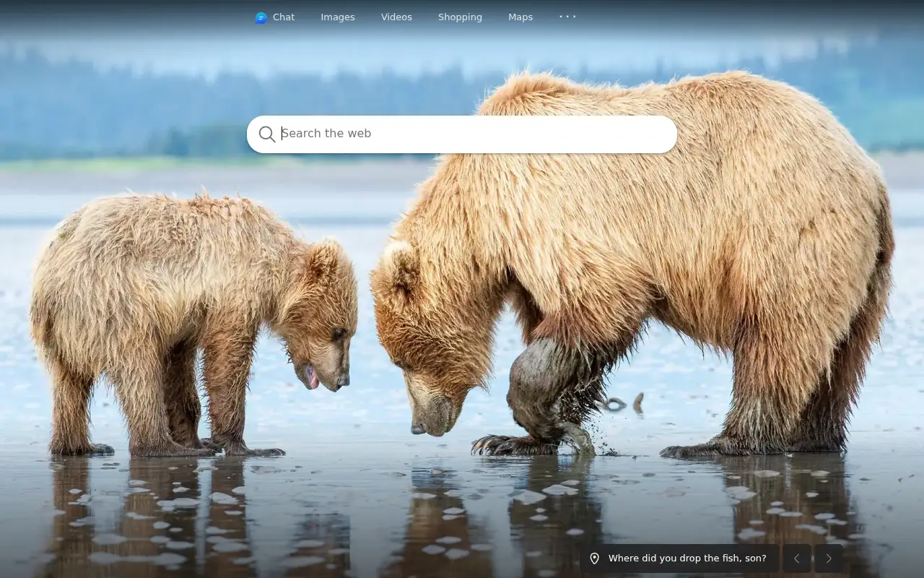Switch to Images search
The width and height of the screenshot is (924, 578).
[338, 17]
